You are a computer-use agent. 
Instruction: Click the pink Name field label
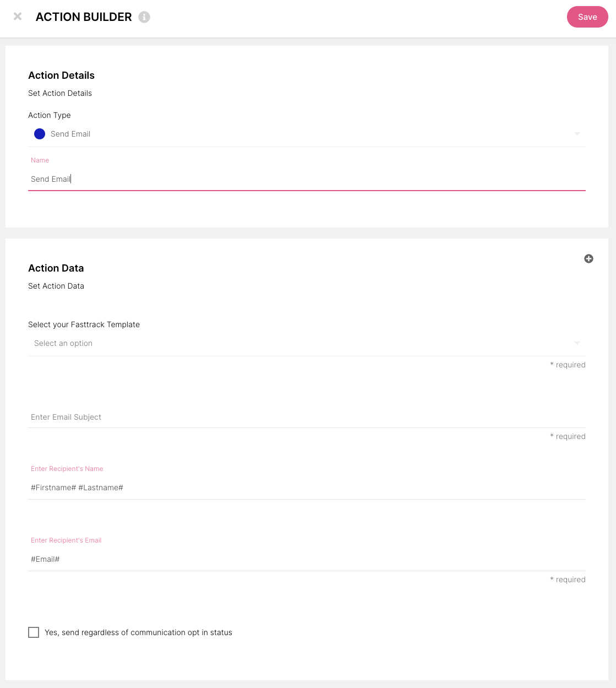tap(40, 160)
